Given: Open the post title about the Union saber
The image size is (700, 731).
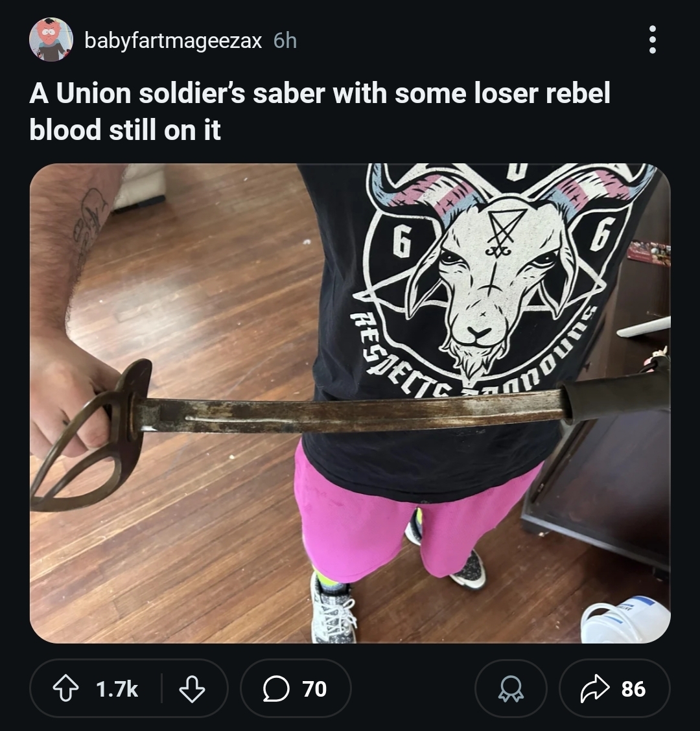Looking at the screenshot, I should (320, 111).
